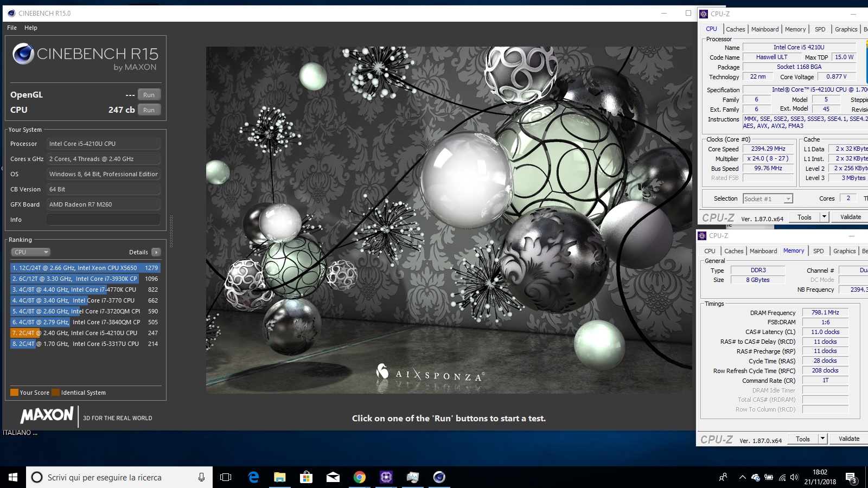Image resolution: width=868 pixels, height=488 pixels.
Task: Switch to CPU-Z via its taskbar icon
Action: 386,477
